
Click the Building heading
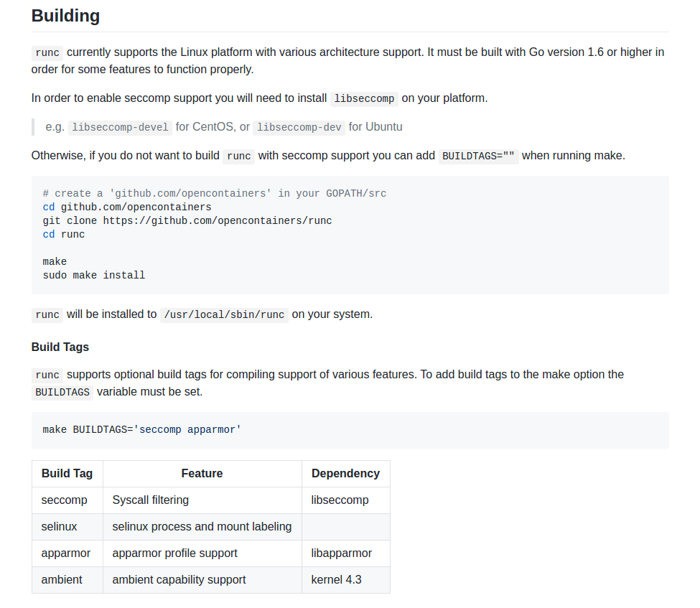65,16
